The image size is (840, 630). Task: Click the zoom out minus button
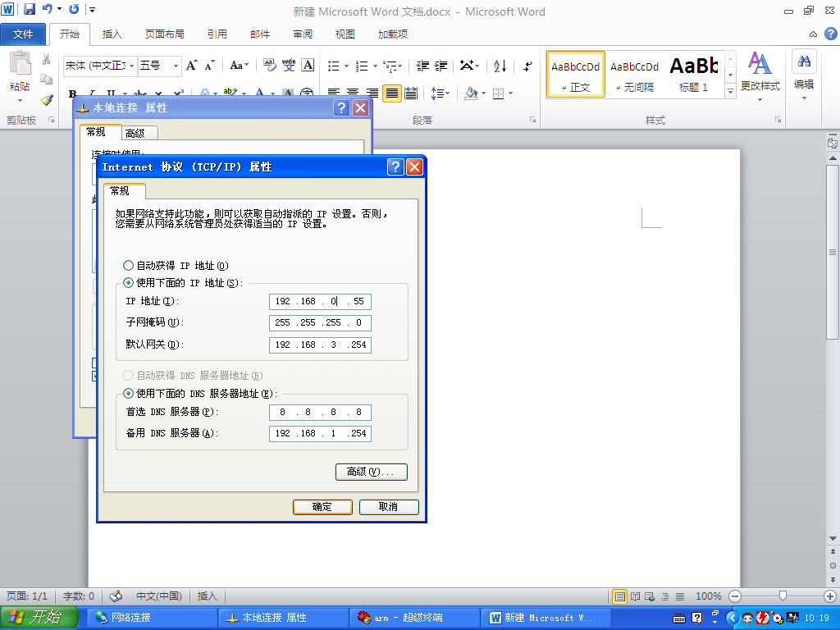(736, 596)
